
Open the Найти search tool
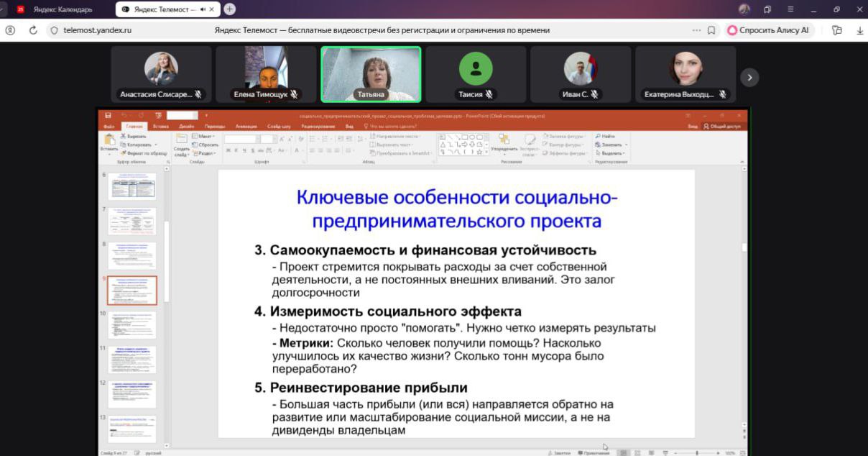[606, 136]
